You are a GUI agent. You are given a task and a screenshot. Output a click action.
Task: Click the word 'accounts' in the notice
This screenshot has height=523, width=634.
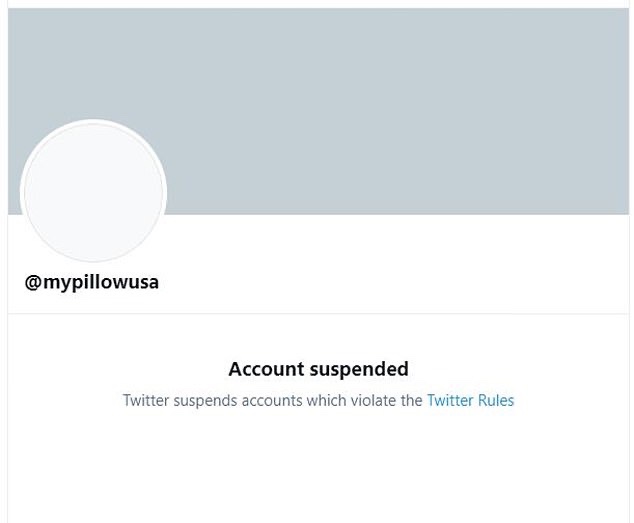[270, 401]
